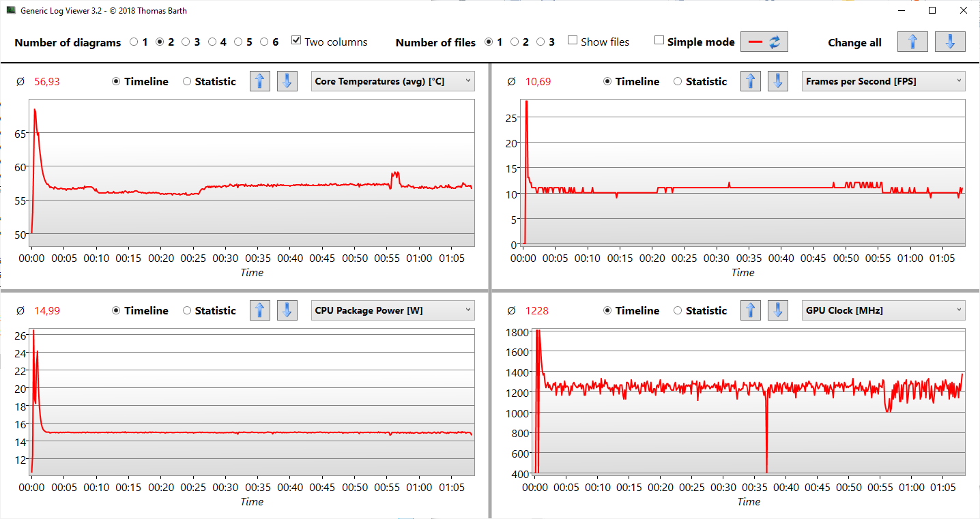Uncheck the Two columns checkbox
This screenshot has height=519, width=980.
tap(296, 41)
